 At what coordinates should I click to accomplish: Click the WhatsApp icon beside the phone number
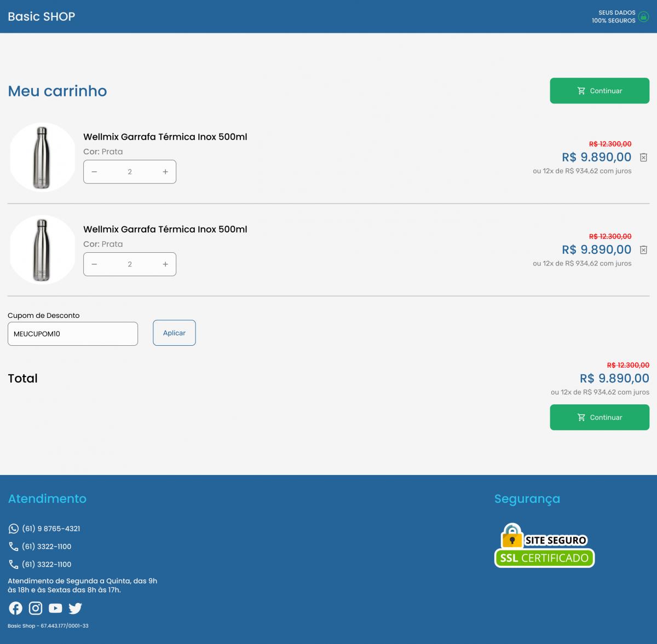coord(14,529)
